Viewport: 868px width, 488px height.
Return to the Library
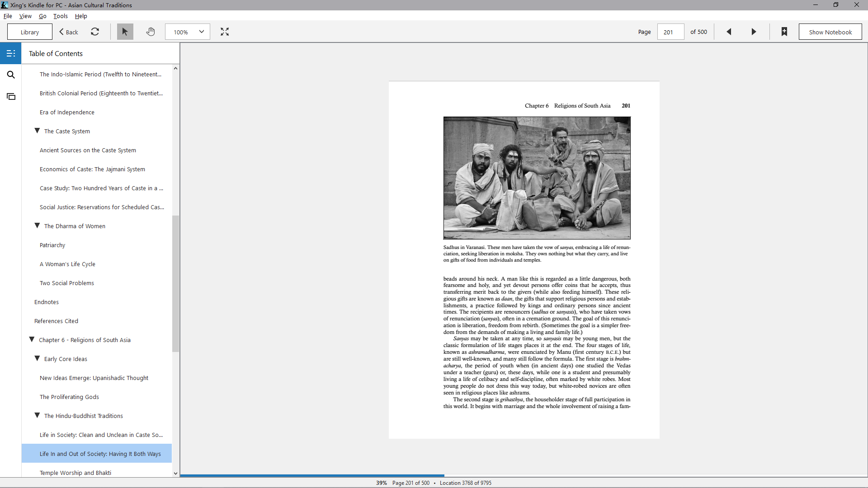coord(30,32)
